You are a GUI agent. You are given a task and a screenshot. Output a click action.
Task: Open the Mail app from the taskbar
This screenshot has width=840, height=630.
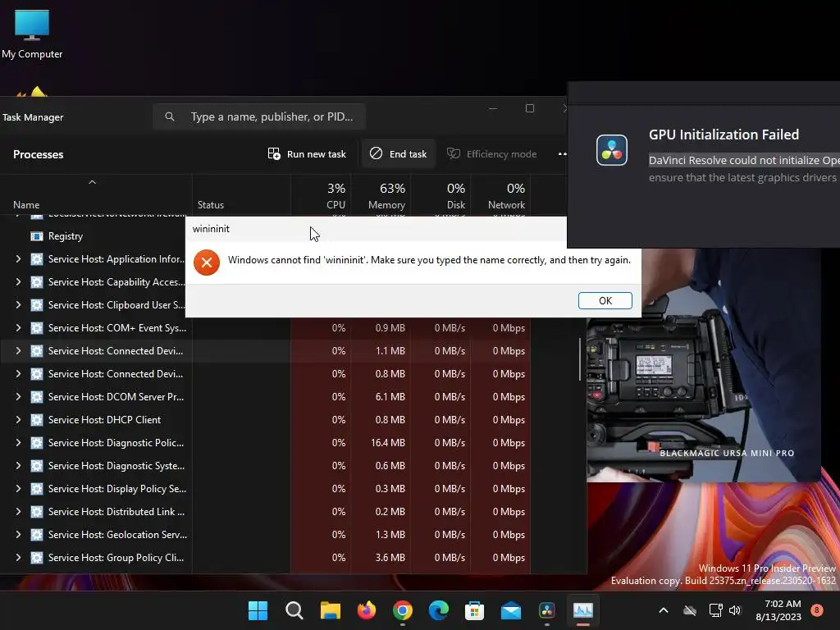tap(510, 610)
